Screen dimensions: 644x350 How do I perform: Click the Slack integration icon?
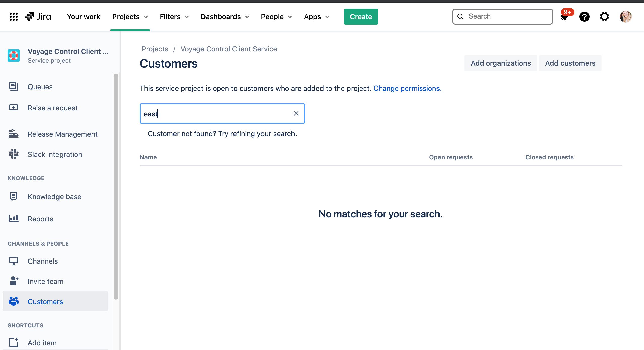tap(14, 154)
